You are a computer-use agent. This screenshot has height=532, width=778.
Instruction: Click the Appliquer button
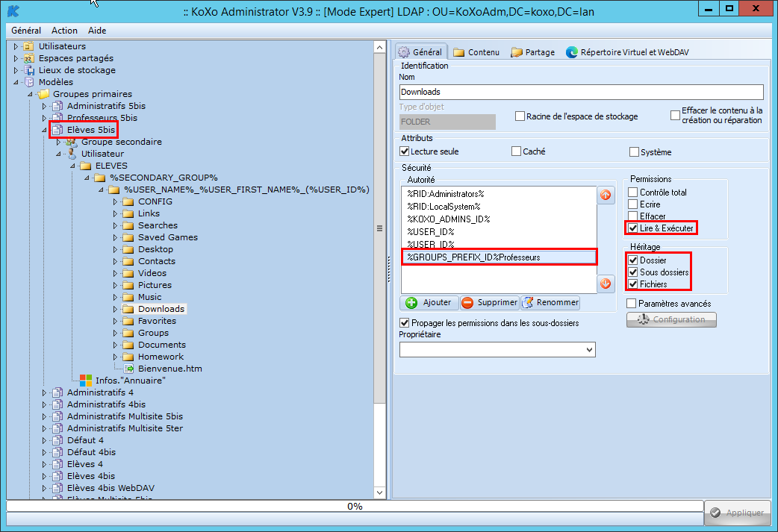[x=738, y=513]
